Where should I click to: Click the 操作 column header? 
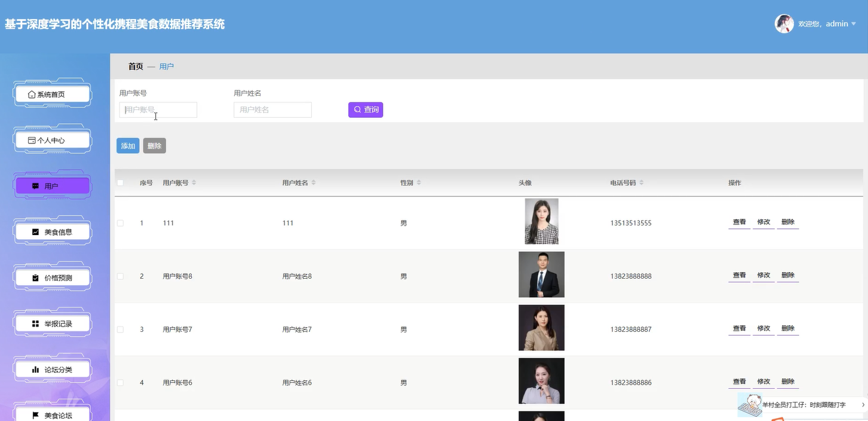pos(735,183)
